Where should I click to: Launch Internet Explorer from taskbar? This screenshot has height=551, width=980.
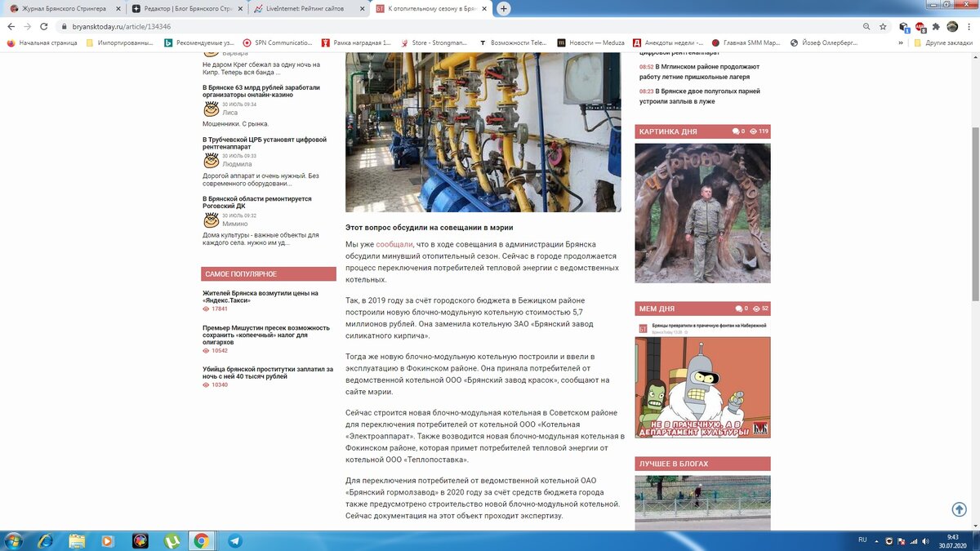(46, 540)
